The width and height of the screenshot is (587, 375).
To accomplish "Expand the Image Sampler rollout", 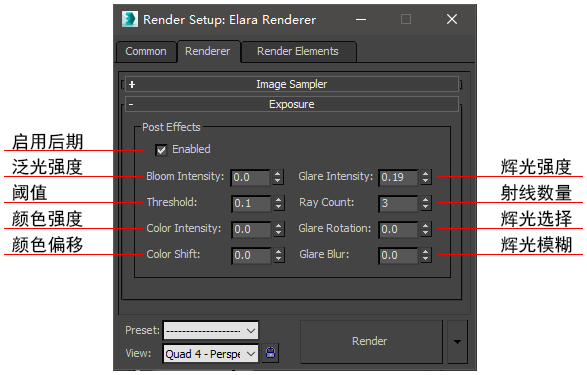I will click(x=292, y=84).
